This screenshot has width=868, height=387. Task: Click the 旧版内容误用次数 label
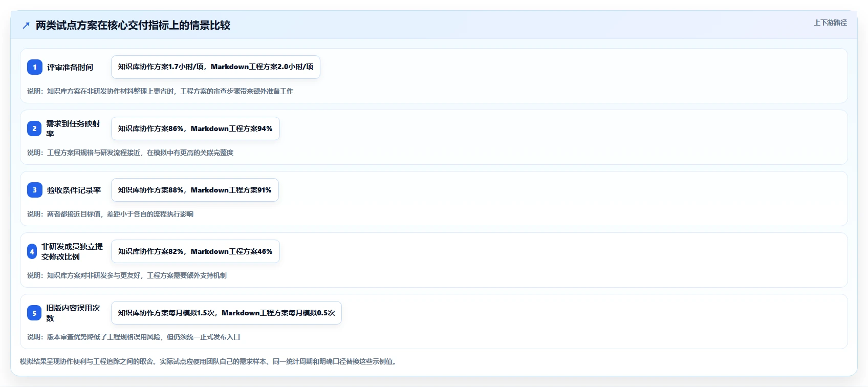coord(73,313)
